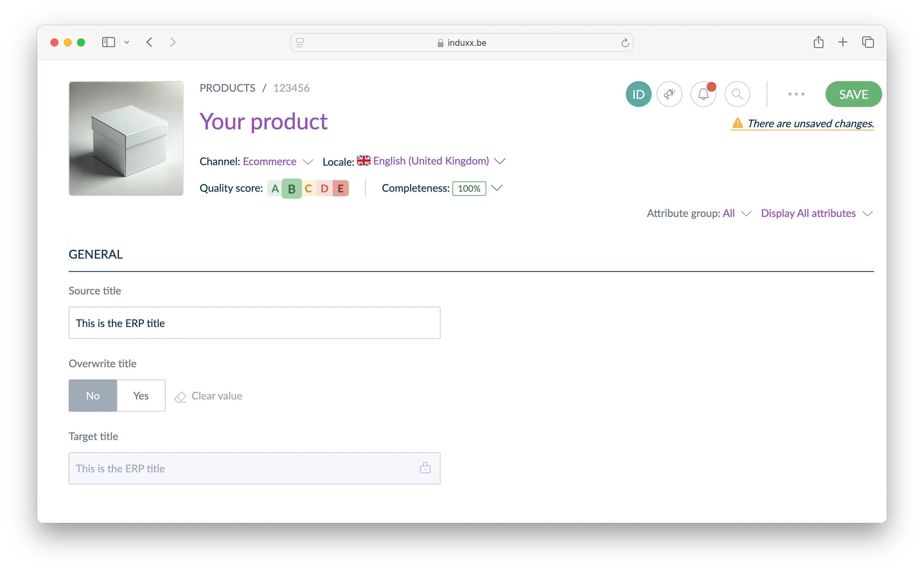Open the notifications bell icon
924x572 pixels.
(x=703, y=94)
